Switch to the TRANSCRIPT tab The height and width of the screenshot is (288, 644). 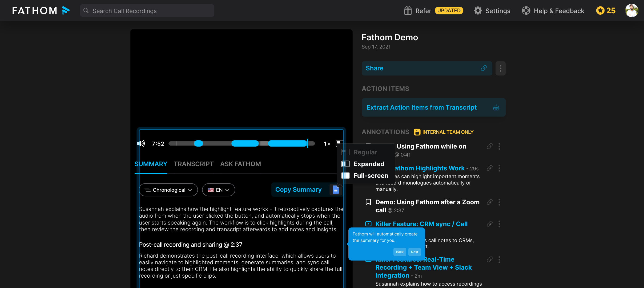click(194, 164)
